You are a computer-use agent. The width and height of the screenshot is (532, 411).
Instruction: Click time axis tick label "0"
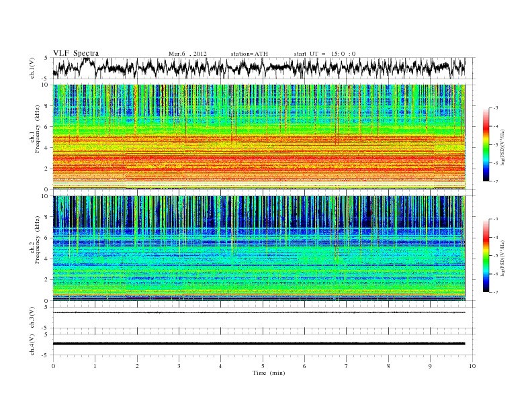coord(53,366)
